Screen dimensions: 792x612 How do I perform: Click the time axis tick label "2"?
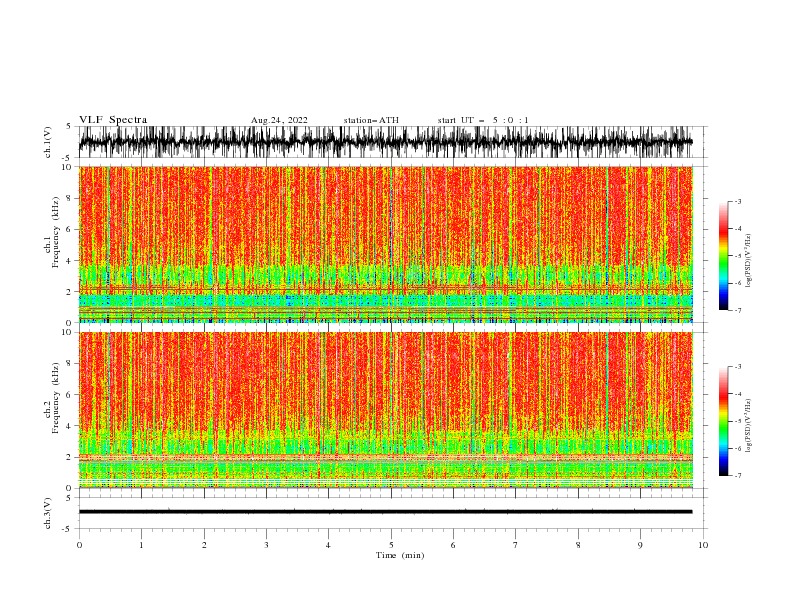204,545
